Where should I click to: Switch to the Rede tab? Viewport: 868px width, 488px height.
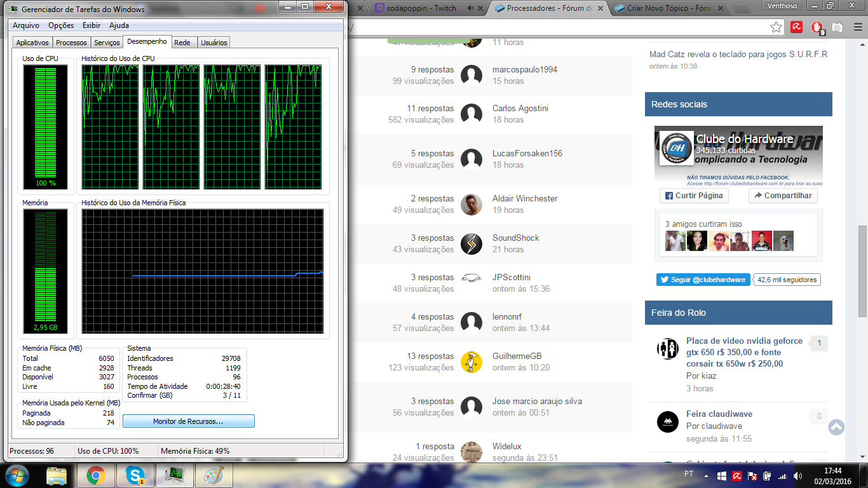[182, 43]
